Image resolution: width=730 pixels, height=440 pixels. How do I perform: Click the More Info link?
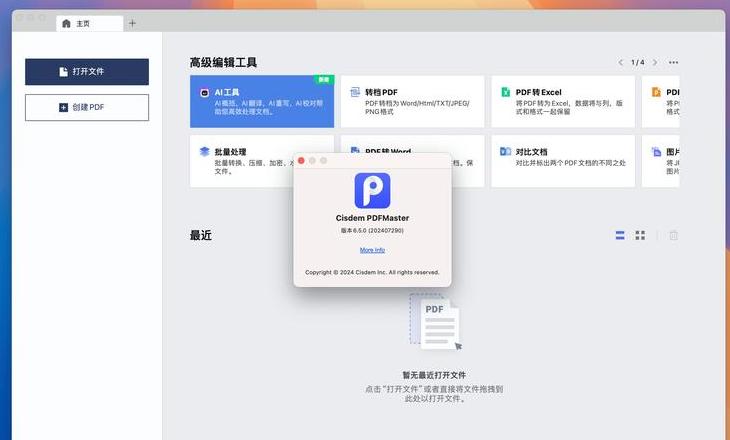pos(372,250)
